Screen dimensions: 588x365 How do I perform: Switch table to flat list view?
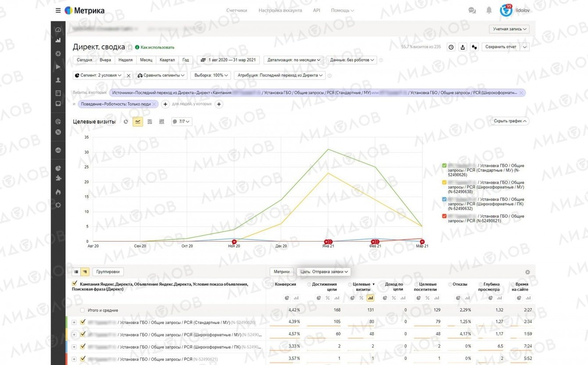[76, 272]
